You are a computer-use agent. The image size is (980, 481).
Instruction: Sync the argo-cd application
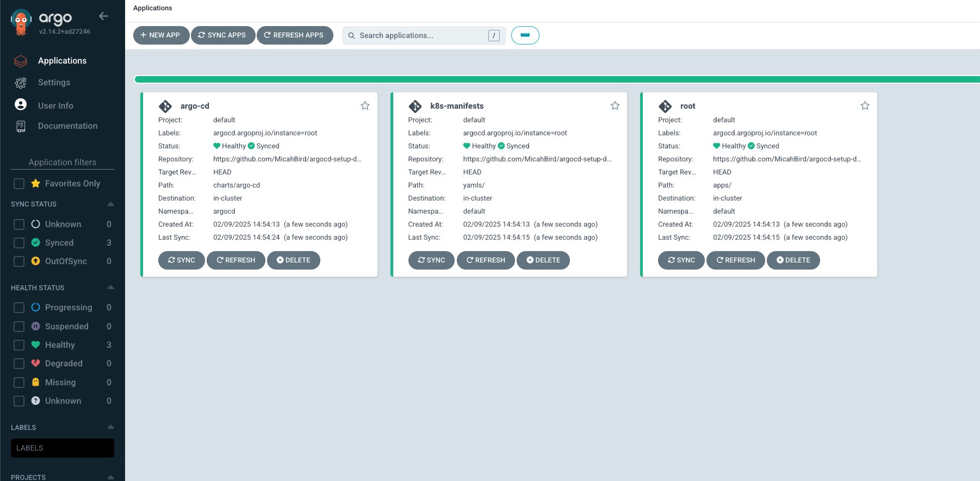(181, 260)
